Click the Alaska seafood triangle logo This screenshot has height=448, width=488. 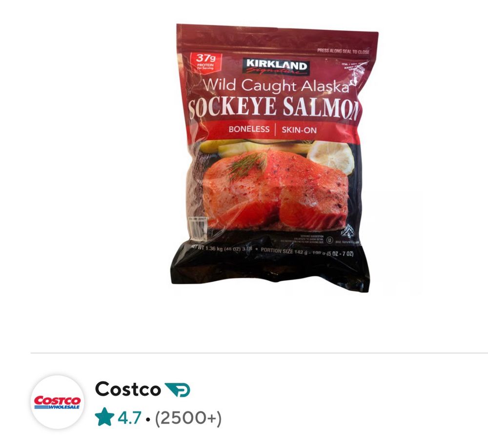[x=347, y=232]
